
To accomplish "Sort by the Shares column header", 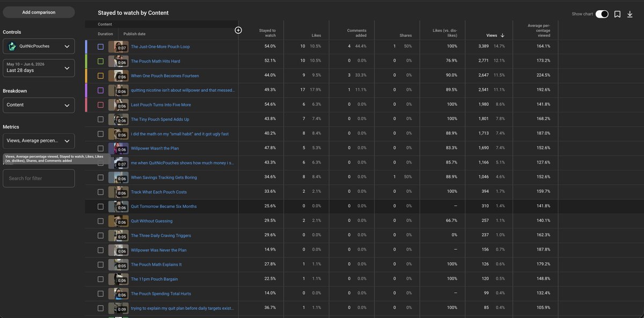I will click(406, 35).
